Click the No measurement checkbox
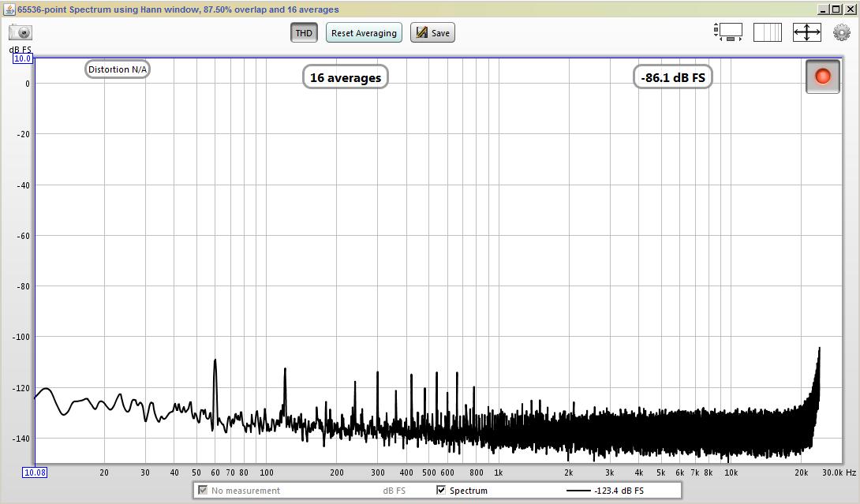Screen dimensions: 860x504 [x=203, y=490]
